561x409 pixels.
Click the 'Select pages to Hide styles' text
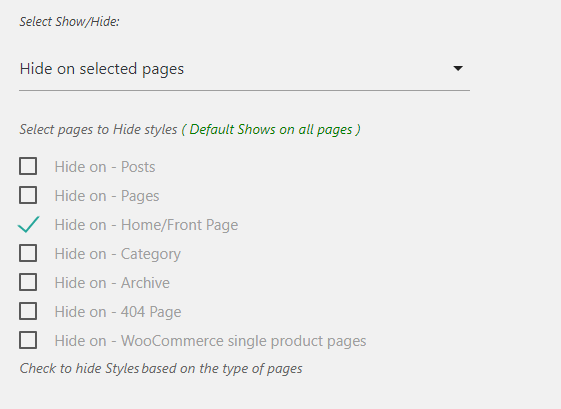98,130
